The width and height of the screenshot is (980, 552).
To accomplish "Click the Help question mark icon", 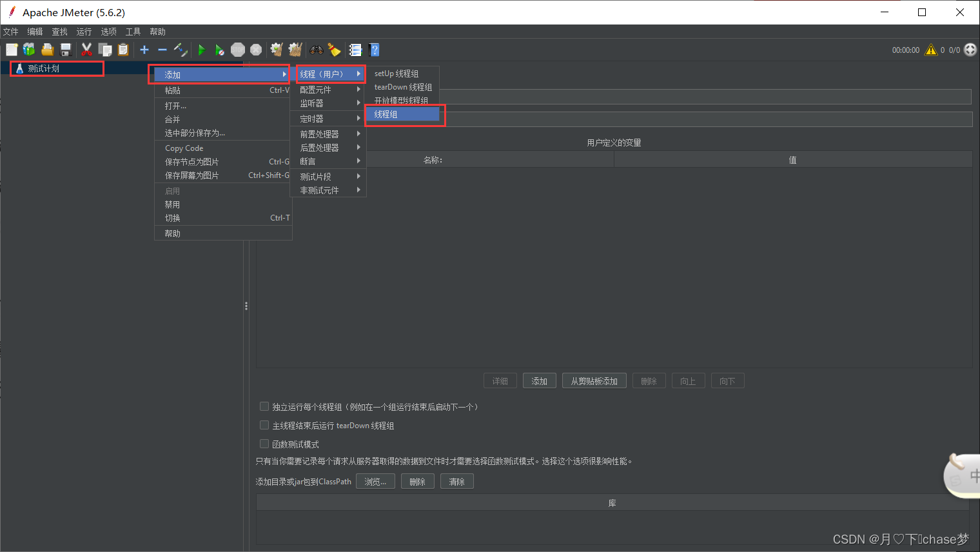I will click(374, 50).
